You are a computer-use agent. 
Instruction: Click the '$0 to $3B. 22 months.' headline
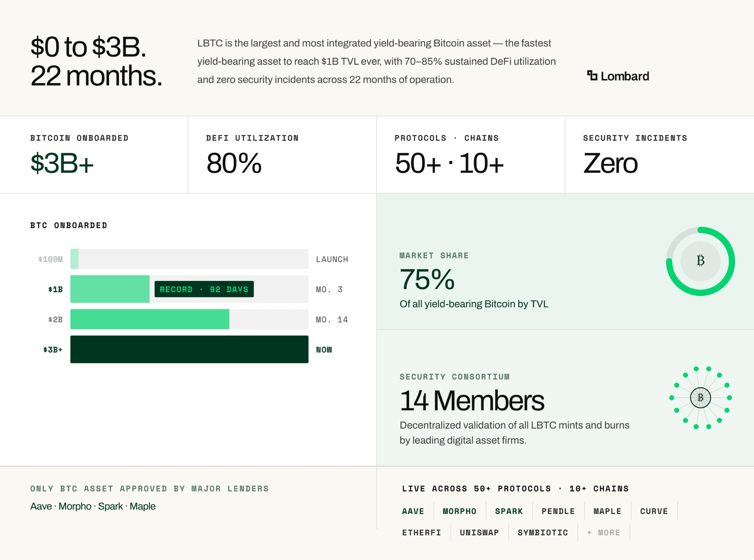click(x=96, y=61)
